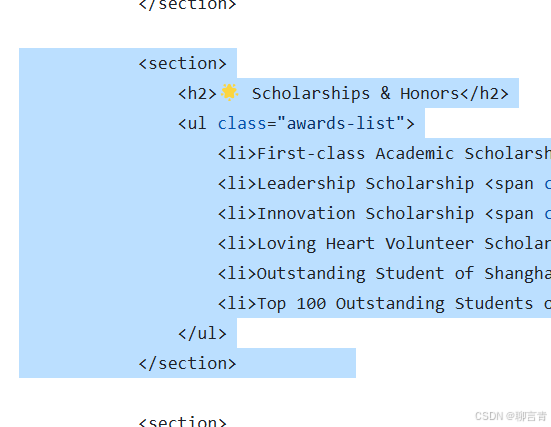Click the span tag on the Innovation line
The image size is (551, 427).
[x=509, y=214]
